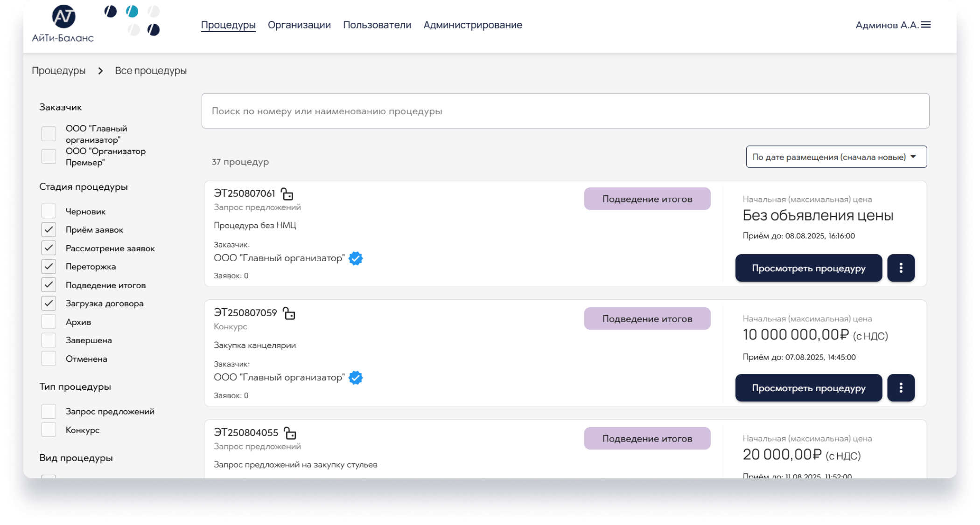The width and height of the screenshot is (980, 525).
Task: Click the Процедуры breadcrumb link
Action: coord(59,71)
